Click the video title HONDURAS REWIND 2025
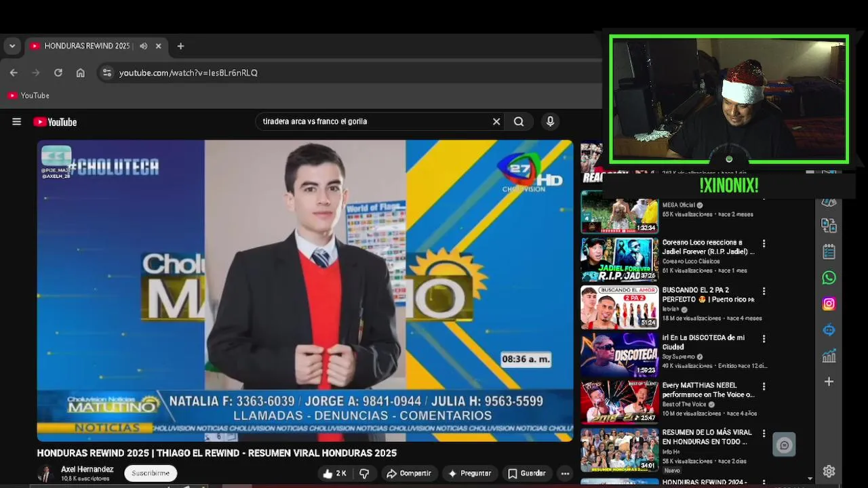The width and height of the screenshot is (868, 488). [217, 453]
